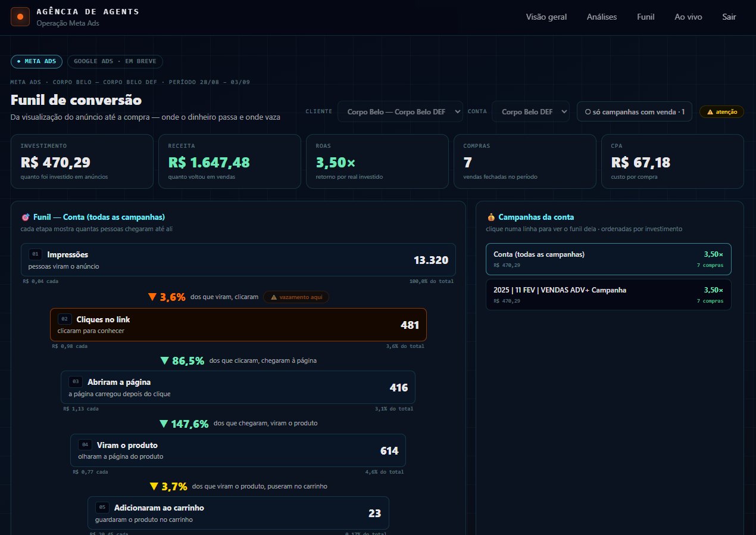The width and height of the screenshot is (756, 535).
Task: Click the Compras 7 card
Action: tap(525, 161)
